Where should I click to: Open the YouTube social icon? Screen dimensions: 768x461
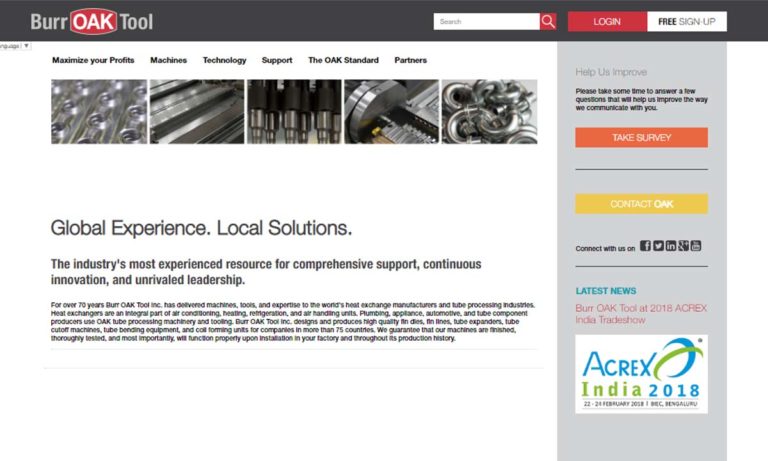click(x=696, y=245)
